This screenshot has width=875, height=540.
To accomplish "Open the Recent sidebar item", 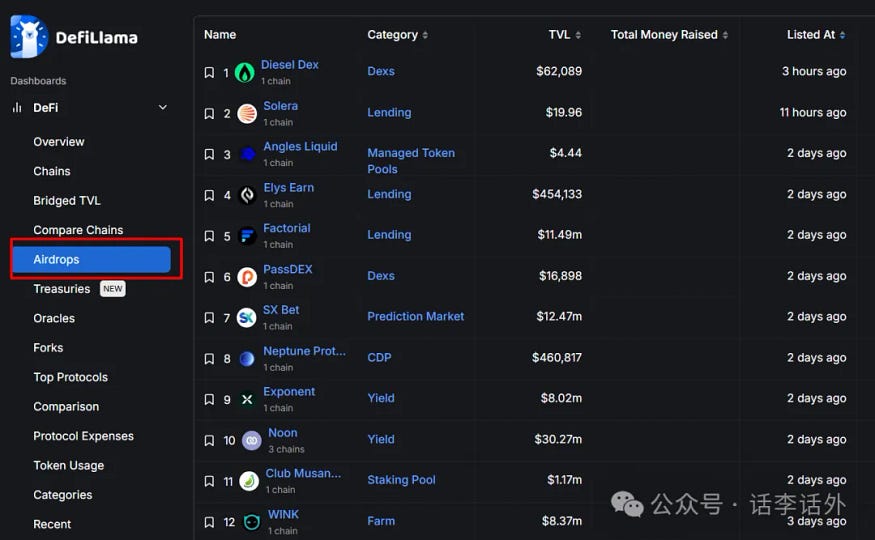I will click(52, 524).
